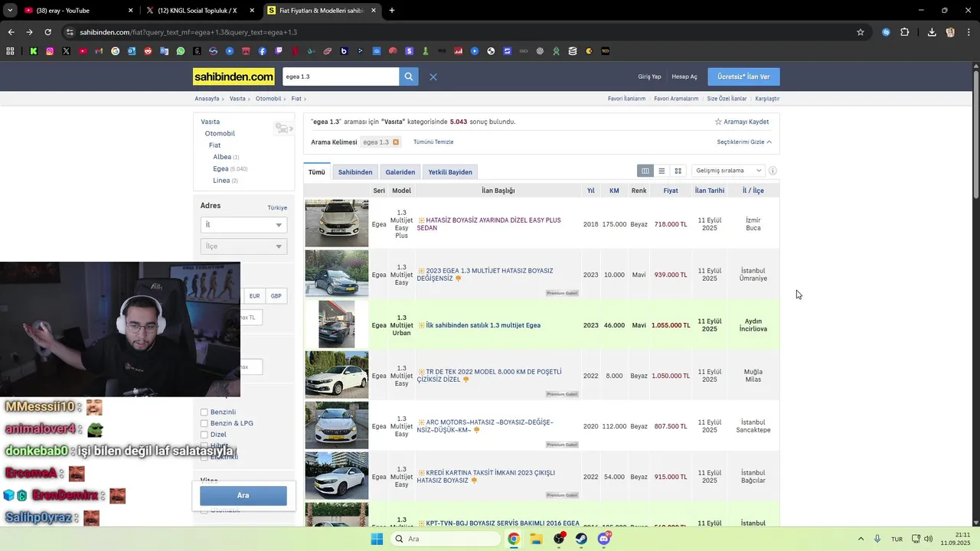This screenshot has height=551, width=980.
Task: Open Windows Start menu
Action: click(377, 539)
